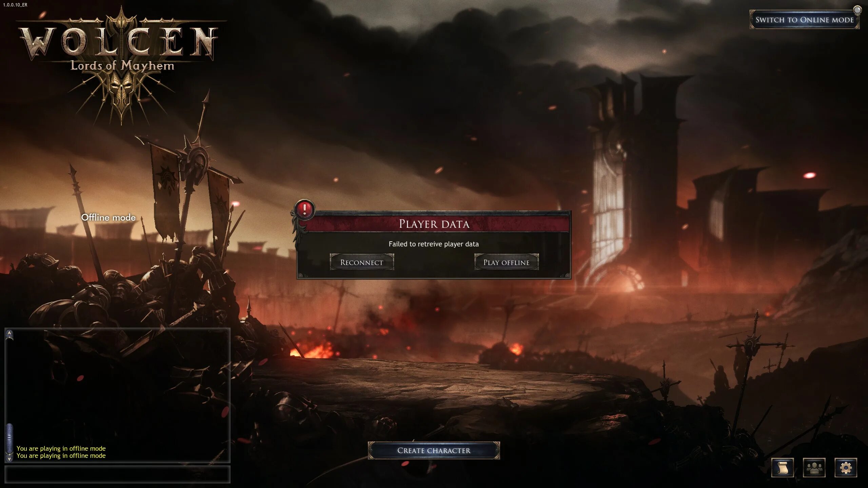Image resolution: width=868 pixels, height=488 pixels.
Task: Enable online connection via Switch button
Action: [805, 19]
